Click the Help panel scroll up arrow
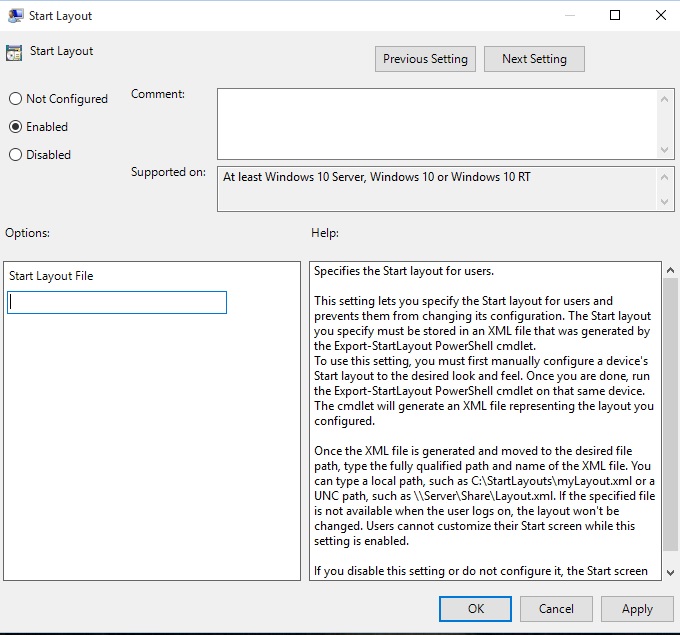Screen dimensions: 680x635 (x=670, y=271)
